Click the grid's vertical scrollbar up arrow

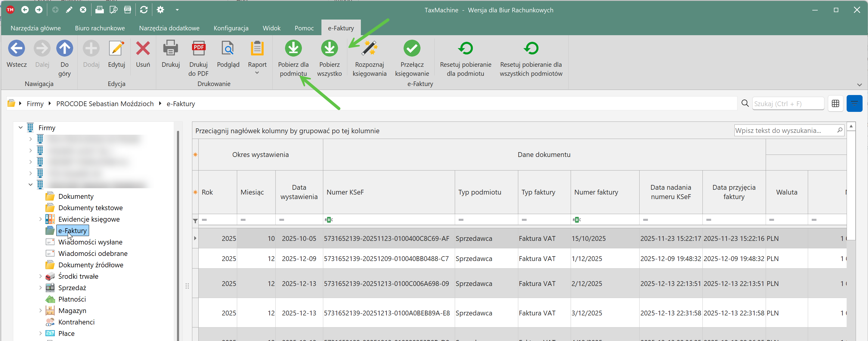(x=851, y=126)
